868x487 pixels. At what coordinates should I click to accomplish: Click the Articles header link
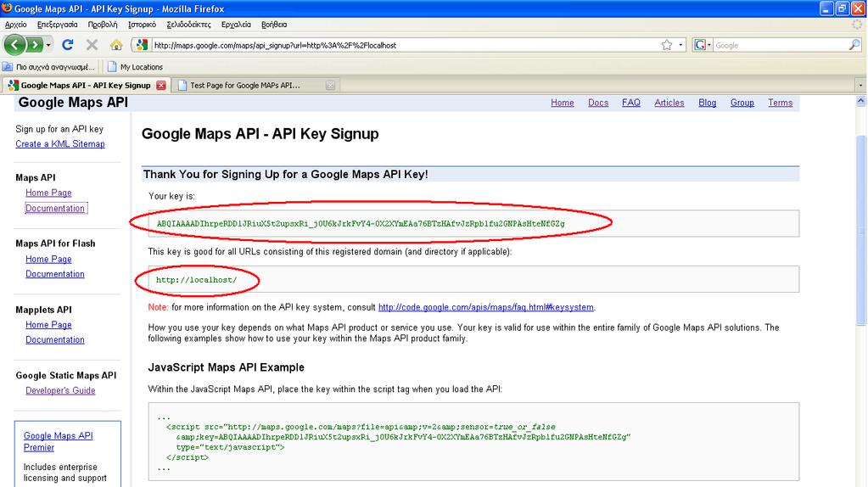coord(669,103)
